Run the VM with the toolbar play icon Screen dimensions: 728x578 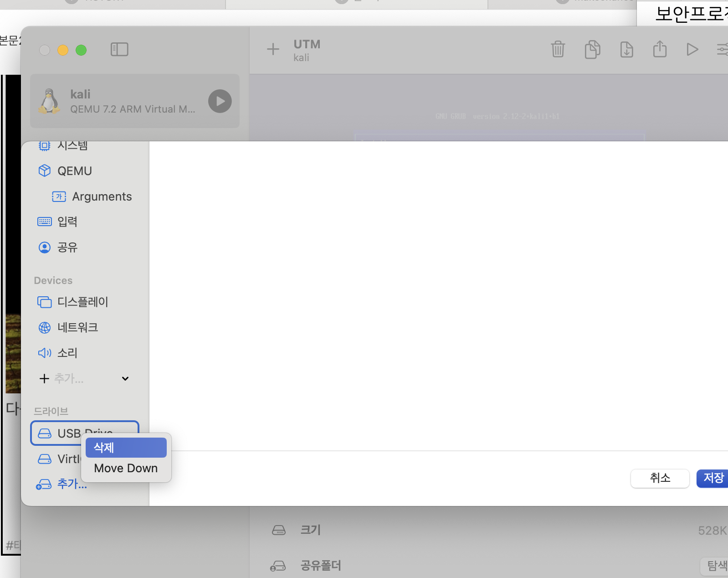692,49
